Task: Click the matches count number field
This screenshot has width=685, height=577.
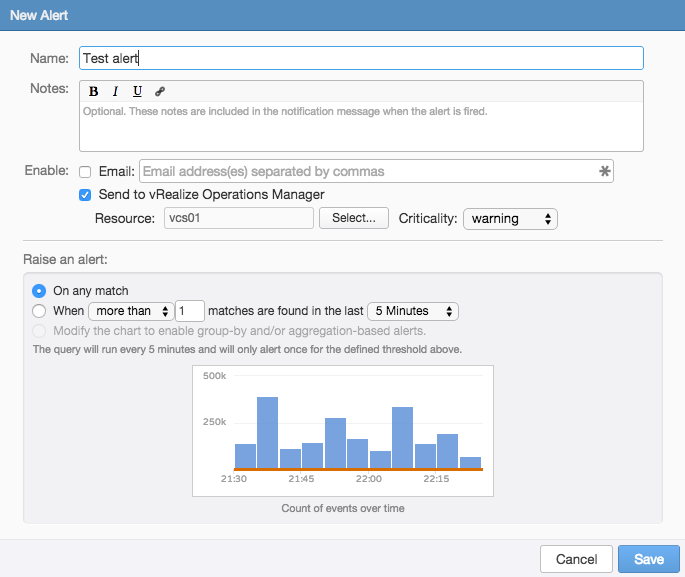Action: (190, 311)
